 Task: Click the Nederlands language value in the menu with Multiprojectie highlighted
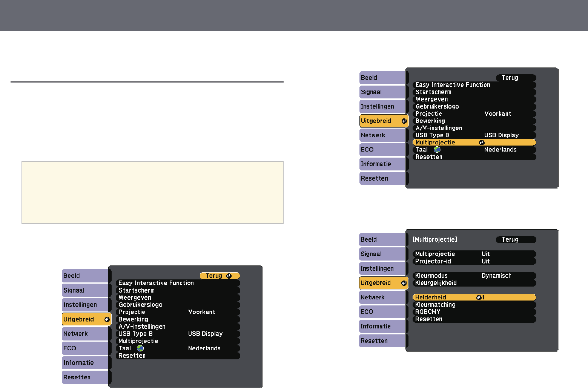coord(500,150)
